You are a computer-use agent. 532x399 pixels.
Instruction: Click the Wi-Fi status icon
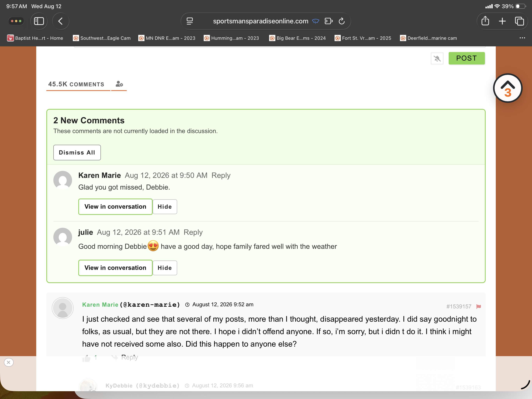pos(497,6)
